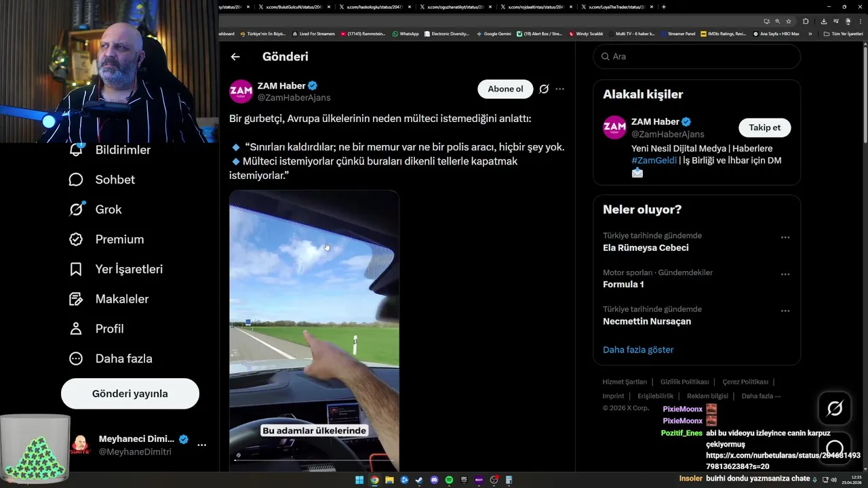Image resolution: width=868 pixels, height=488 pixels.
Task: Open the floating messages chat button
Action: tap(835, 449)
